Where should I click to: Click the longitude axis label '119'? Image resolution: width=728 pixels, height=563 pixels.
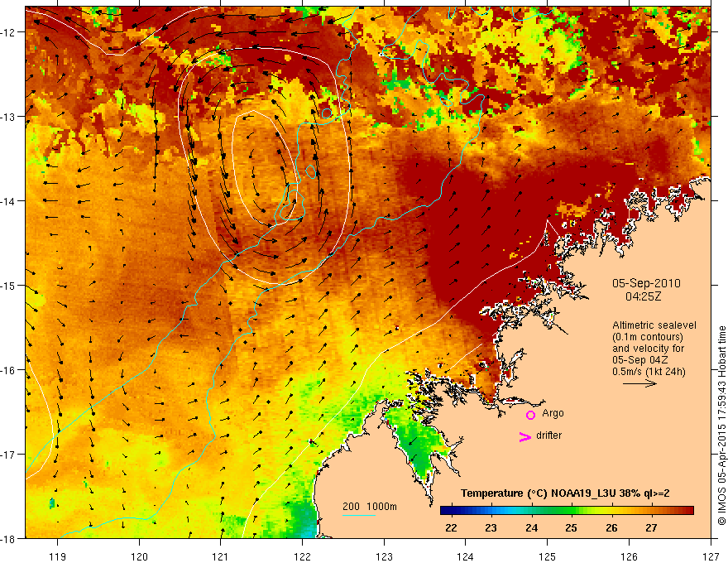pyautogui.click(x=58, y=556)
